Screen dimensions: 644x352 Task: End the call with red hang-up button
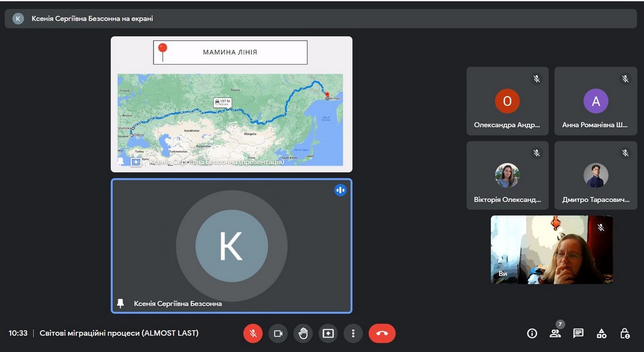(x=382, y=333)
